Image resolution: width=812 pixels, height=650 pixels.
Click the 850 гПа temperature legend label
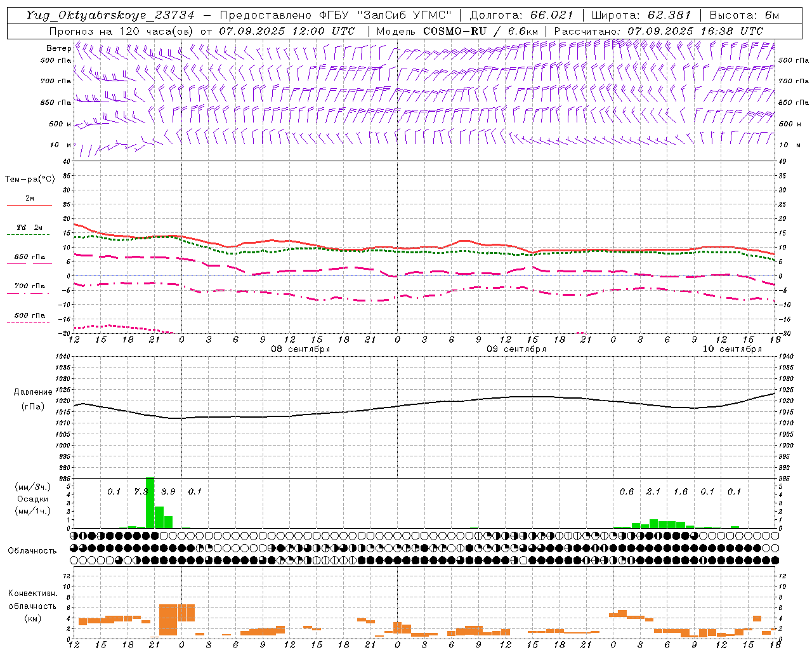coord(30,257)
